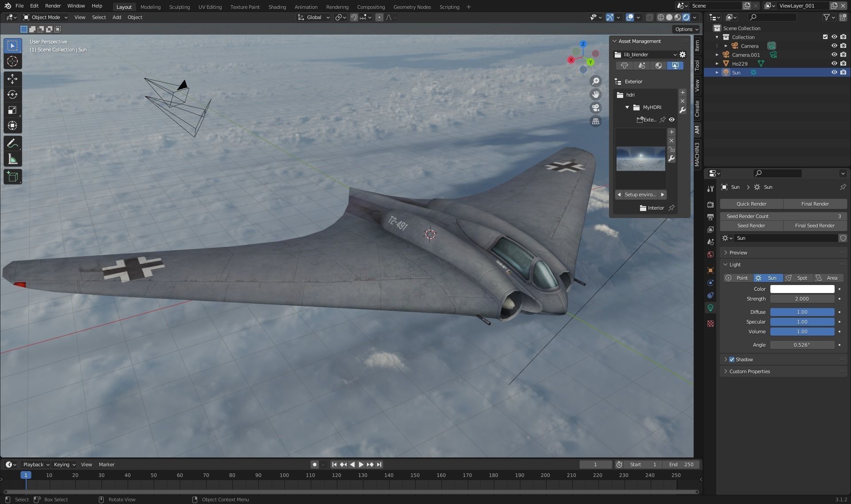Select environment category icon in Asset Management
Image resolution: width=851 pixels, height=504 pixels.
coord(675,66)
